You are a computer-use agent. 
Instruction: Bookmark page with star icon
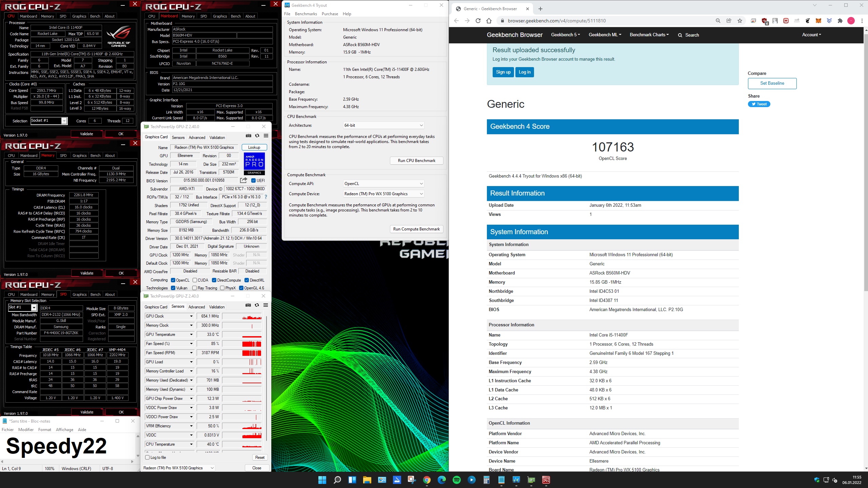[740, 21]
